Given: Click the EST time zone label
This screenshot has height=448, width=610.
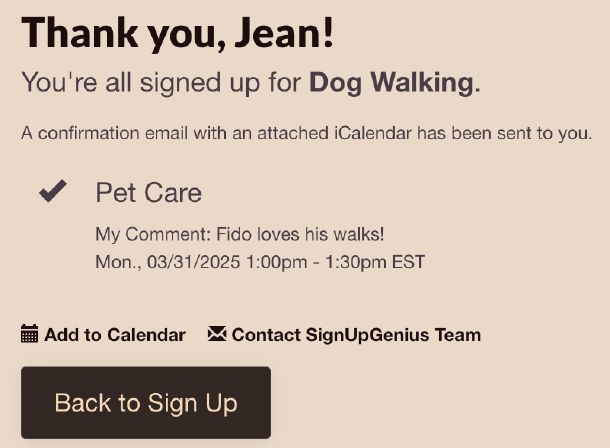Looking at the screenshot, I should pos(408,262).
